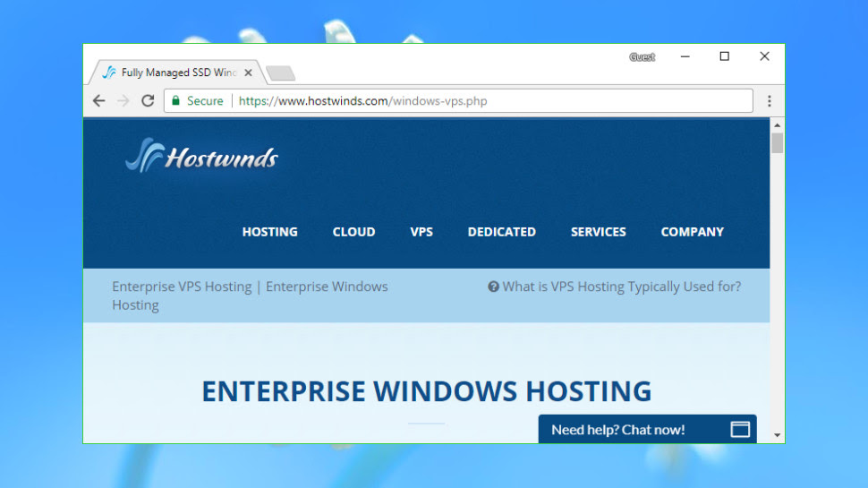The image size is (868, 488).
Task: Open a new tab button
Action: 280,73
